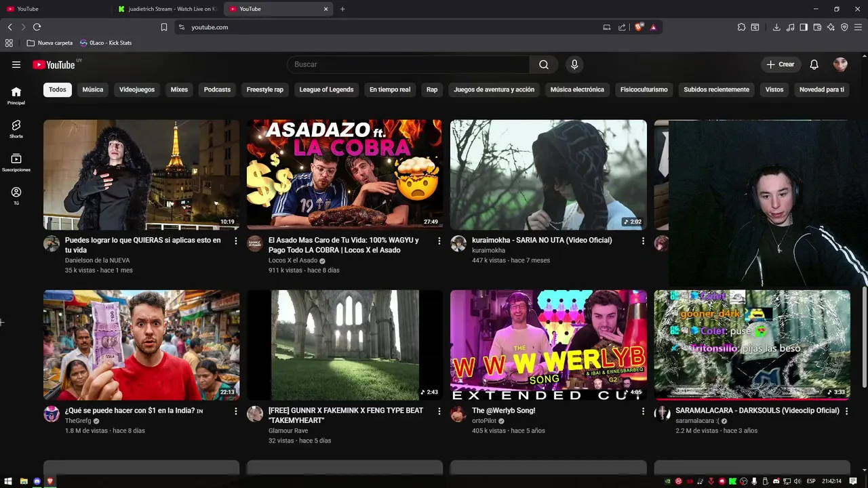Share this page with the share icon
The width and height of the screenshot is (868, 488).
[622, 27]
